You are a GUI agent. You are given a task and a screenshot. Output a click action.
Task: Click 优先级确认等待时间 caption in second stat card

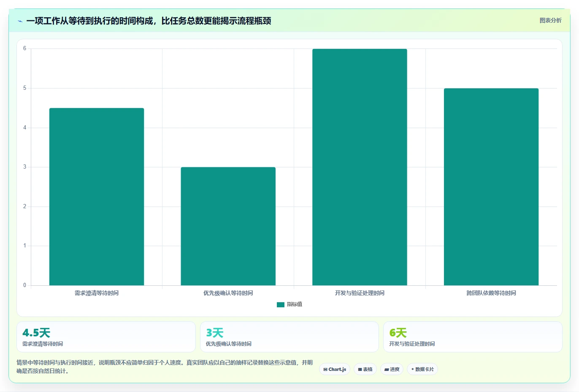coord(229,344)
